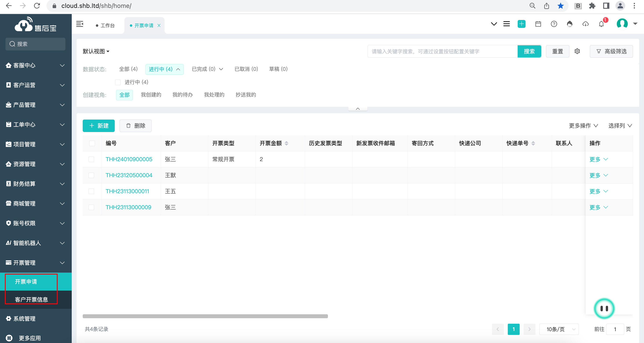644x343 pixels.
Task: Bookmark page with browser star icon
Action: tap(560, 6)
